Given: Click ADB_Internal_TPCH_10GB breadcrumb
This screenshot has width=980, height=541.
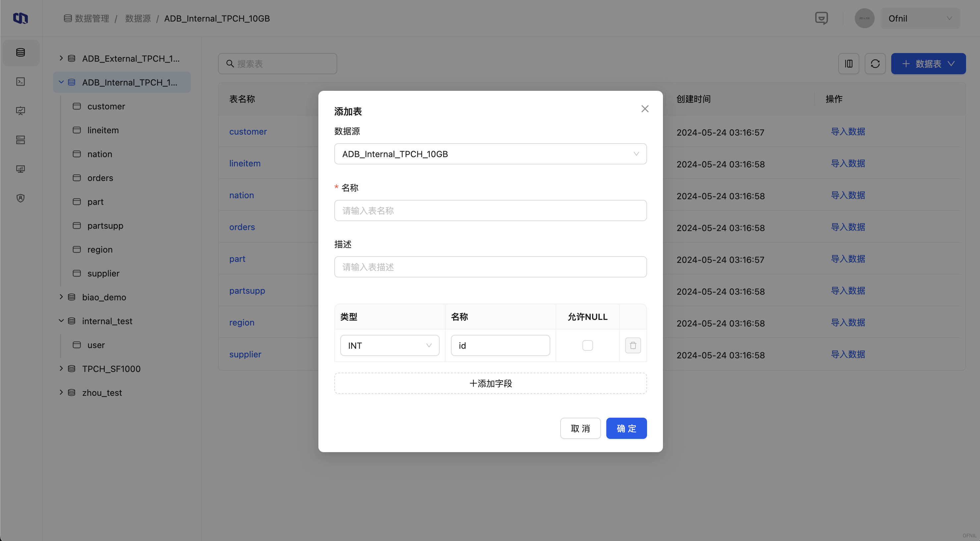Looking at the screenshot, I should click(x=217, y=18).
